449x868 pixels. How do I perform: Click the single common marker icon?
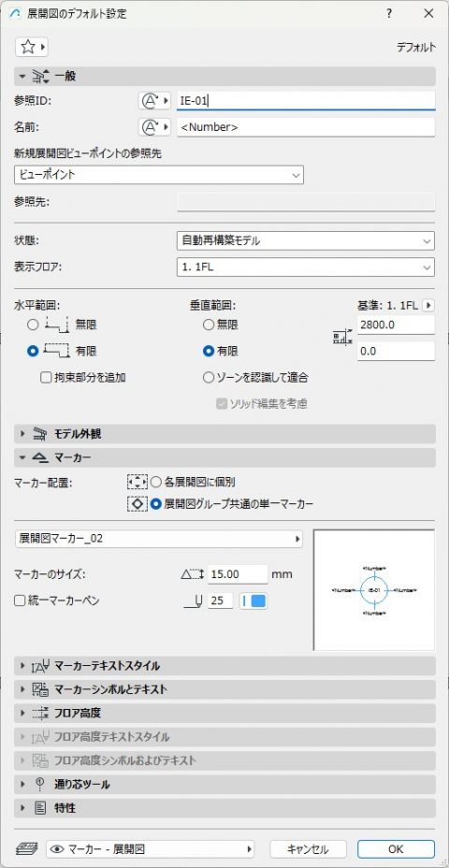[x=138, y=504]
